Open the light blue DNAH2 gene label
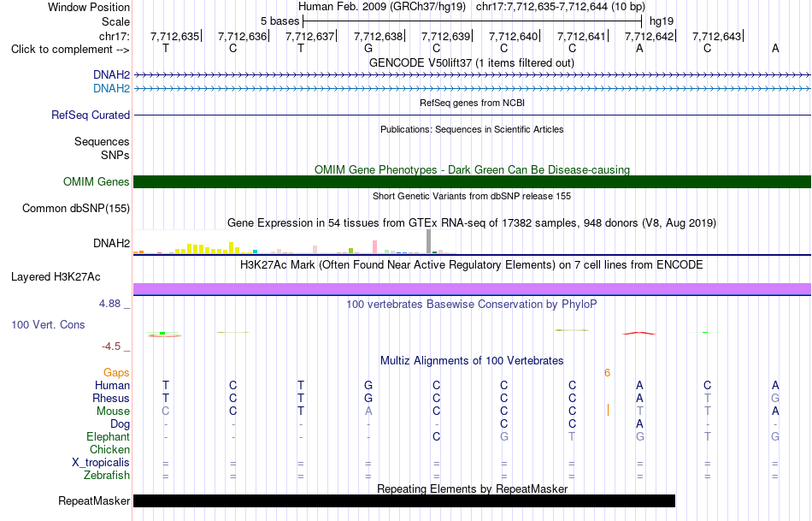The image size is (812, 521). (x=111, y=89)
